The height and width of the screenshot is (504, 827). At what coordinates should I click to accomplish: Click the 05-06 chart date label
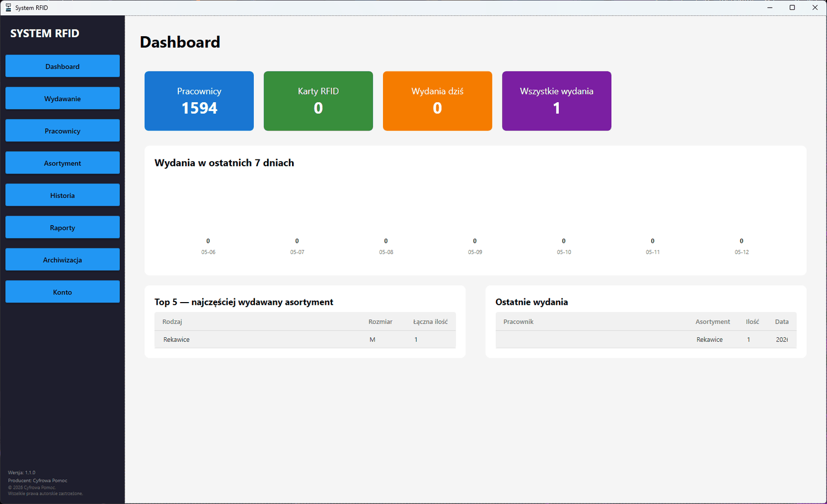pyautogui.click(x=208, y=252)
